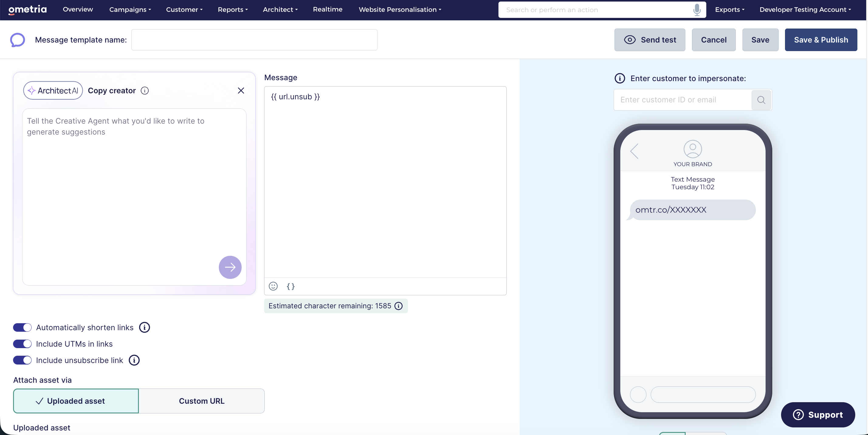Expand the Architect menu
The image size is (868, 435).
point(280,9)
